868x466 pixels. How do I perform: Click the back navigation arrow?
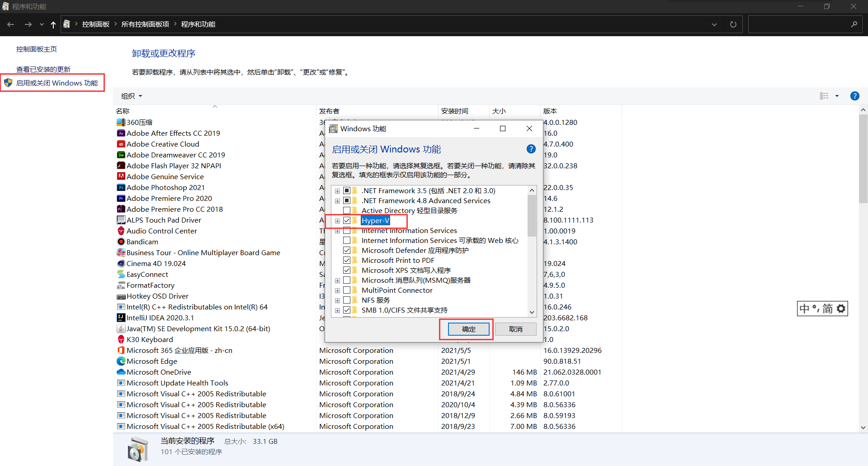click(x=11, y=24)
